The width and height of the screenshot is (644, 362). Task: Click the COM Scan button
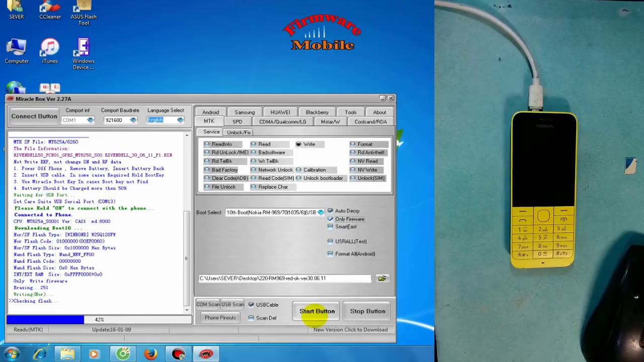click(x=208, y=305)
